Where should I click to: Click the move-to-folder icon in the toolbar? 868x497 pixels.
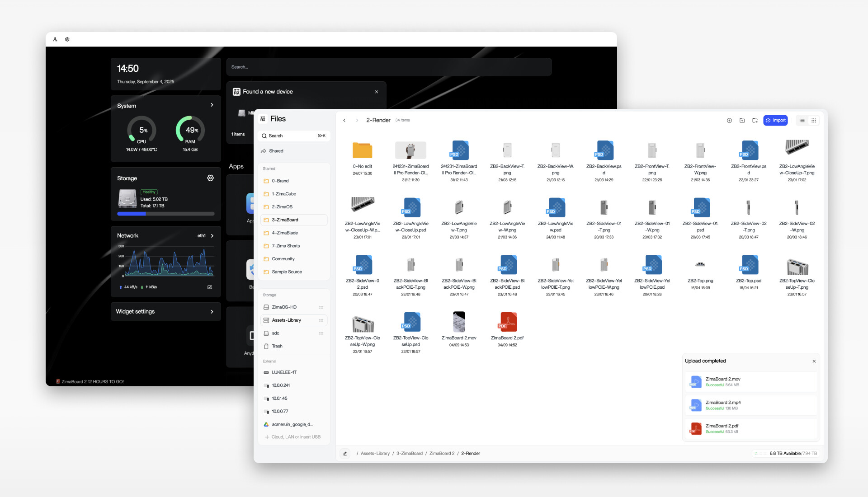755,121
